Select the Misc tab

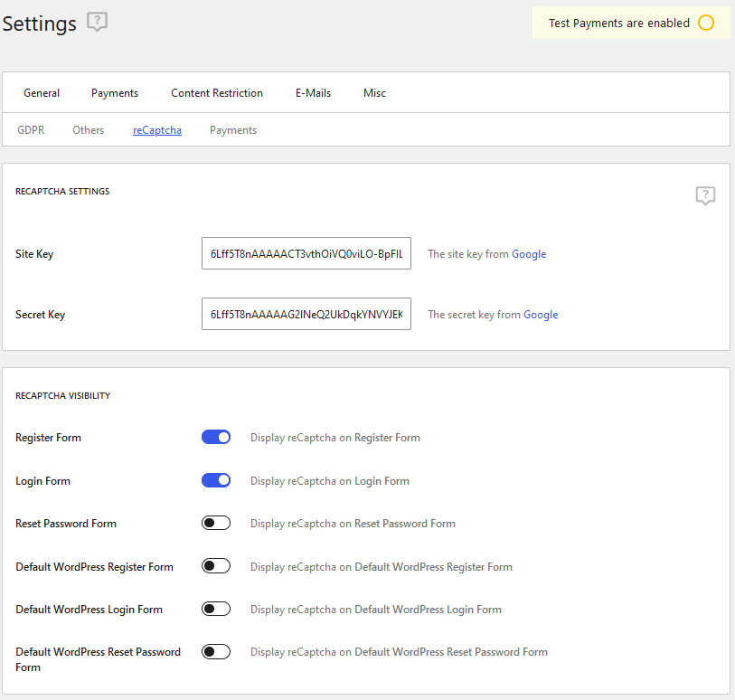click(x=374, y=93)
